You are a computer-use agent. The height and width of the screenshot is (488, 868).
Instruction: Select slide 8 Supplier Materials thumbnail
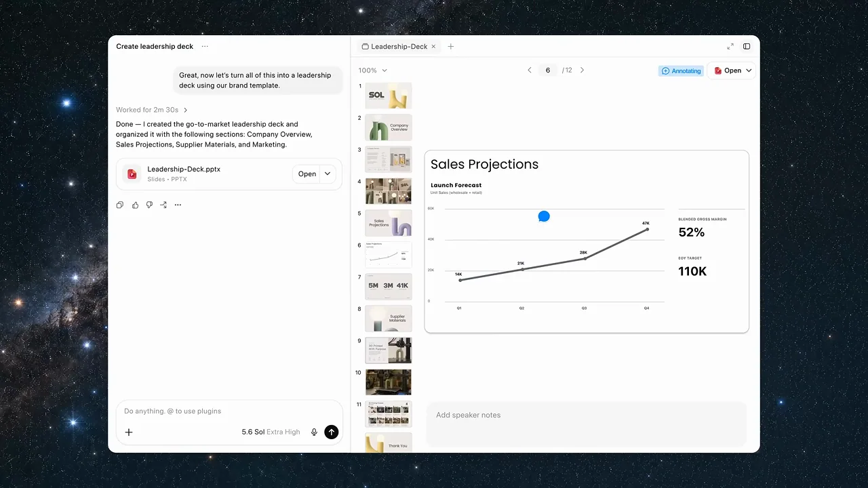point(389,319)
